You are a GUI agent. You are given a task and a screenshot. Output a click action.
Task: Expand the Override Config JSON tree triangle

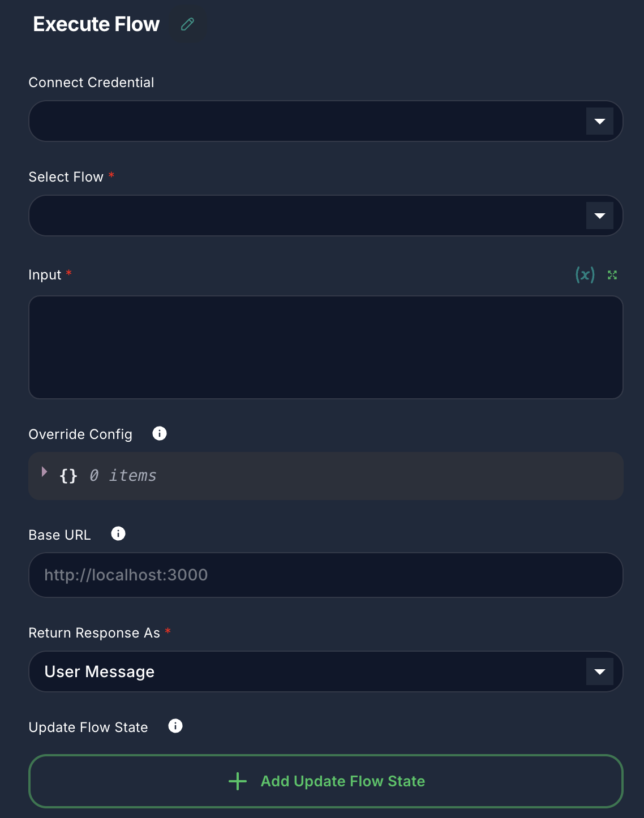point(44,472)
